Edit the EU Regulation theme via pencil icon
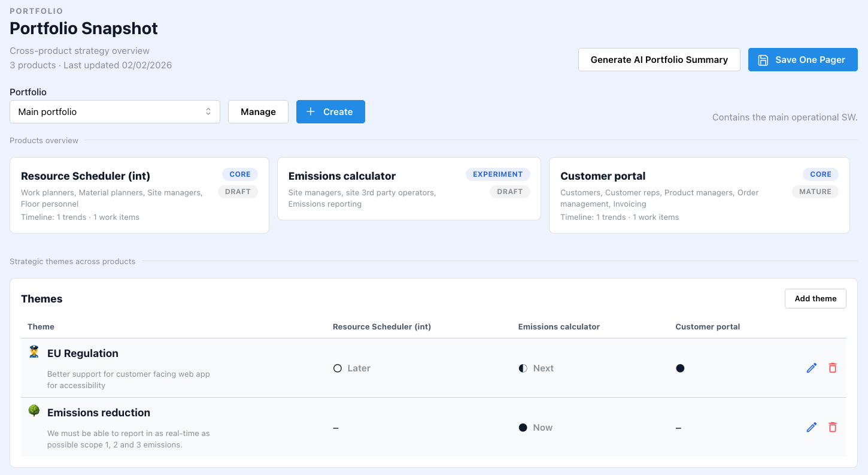This screenshot has width=868, height=475. pyautogui.click(x=812, y=368)
